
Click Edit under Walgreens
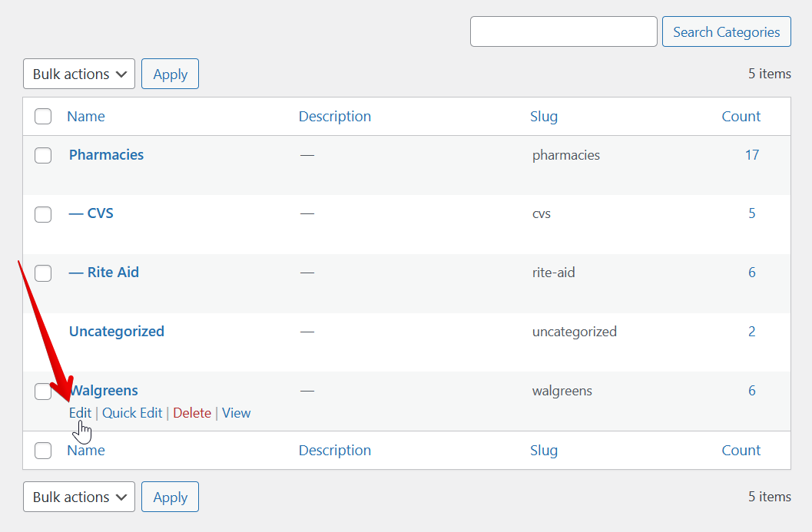[x=80, y=413]
